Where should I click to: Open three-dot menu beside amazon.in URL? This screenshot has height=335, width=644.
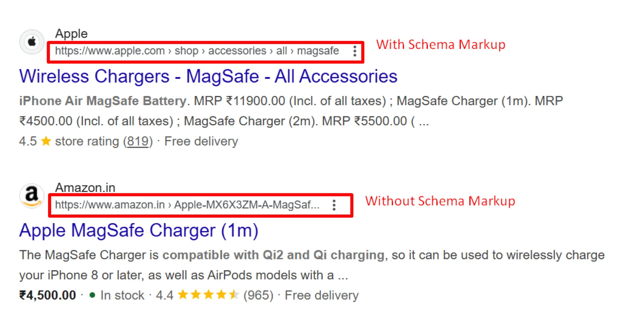[334, 205]
